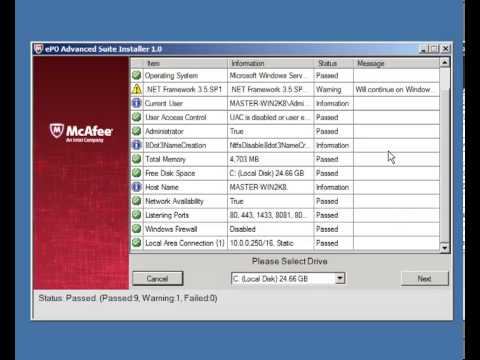Click the scrollbar down arrow in list
This screenshot has width=480, height=360.
(445, 248)
